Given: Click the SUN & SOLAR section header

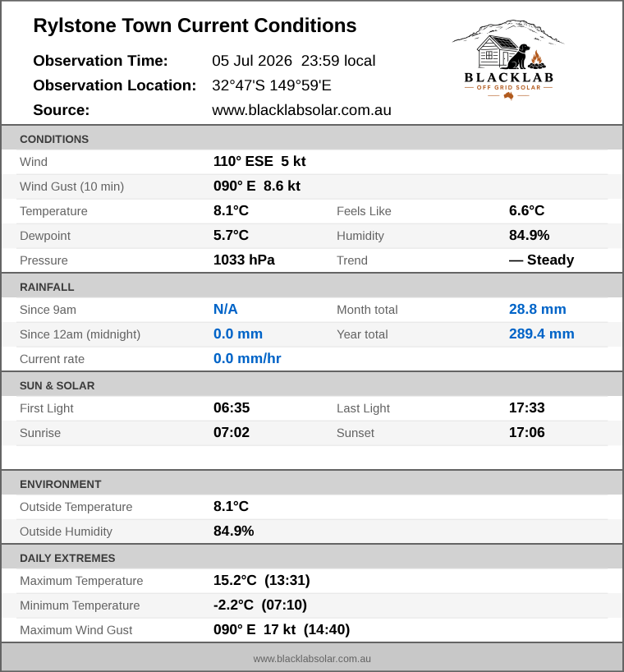Looking at the screenshot, I should [312, 385].
